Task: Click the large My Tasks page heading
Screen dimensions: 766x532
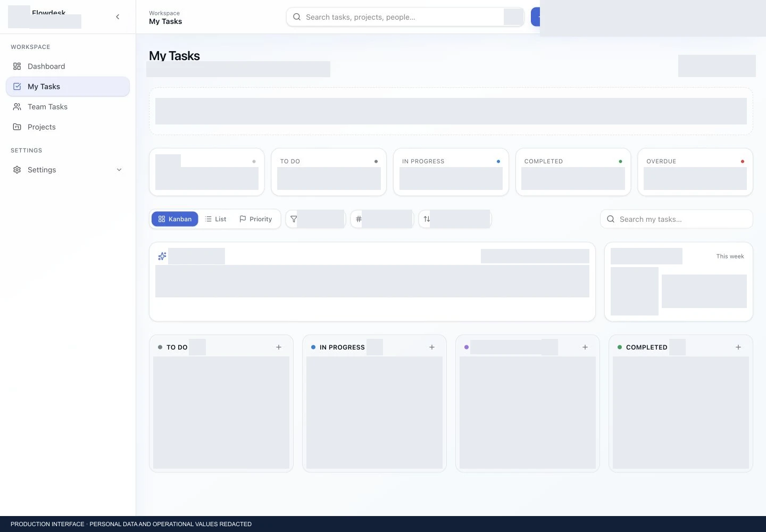Action: coord(174,56)
